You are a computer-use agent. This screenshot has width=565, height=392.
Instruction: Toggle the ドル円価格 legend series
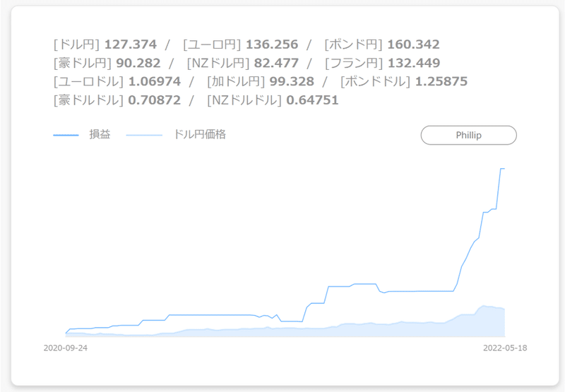tap(176, 135)
